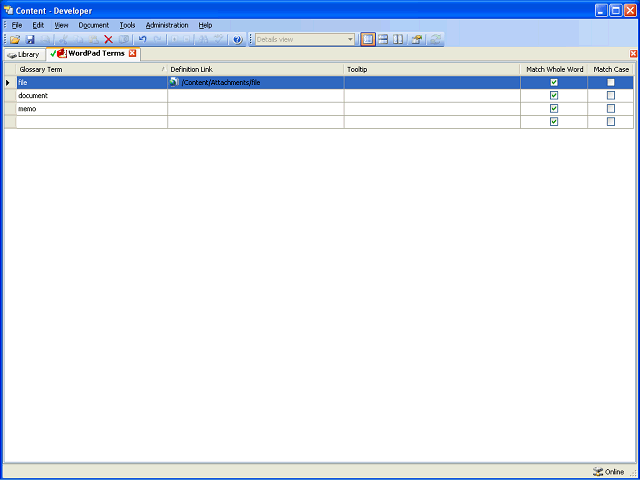Click the Match Whole Word column header
This screenshot has height=480, width=640.
click(554, 69)
